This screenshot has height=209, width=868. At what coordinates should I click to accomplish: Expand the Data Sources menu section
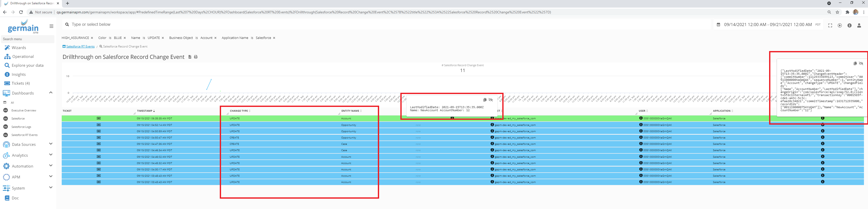tap(51, 144)
